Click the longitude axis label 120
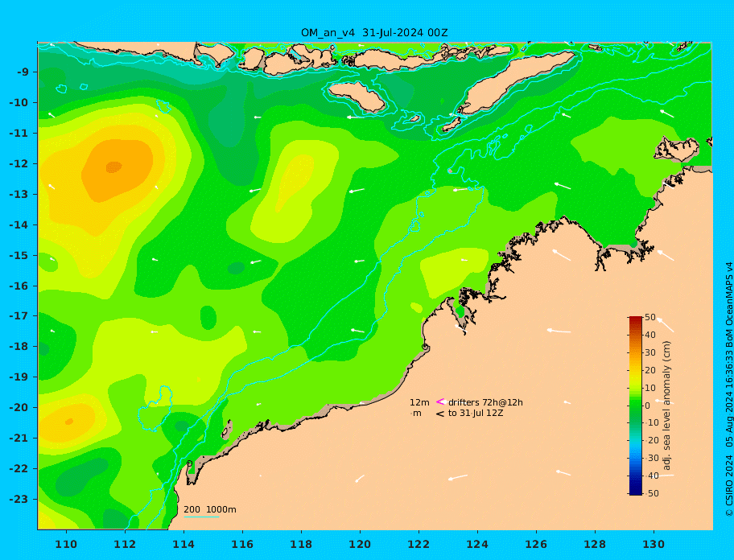 click(x=360, y=544)
